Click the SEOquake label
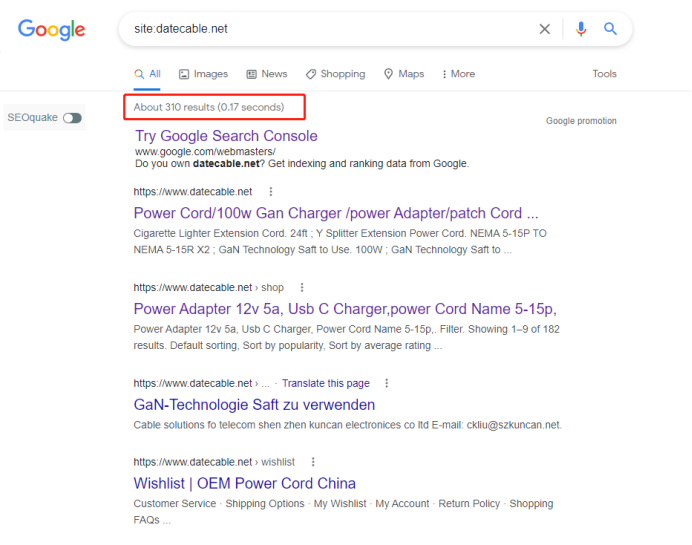 click(x=32, y=117)
